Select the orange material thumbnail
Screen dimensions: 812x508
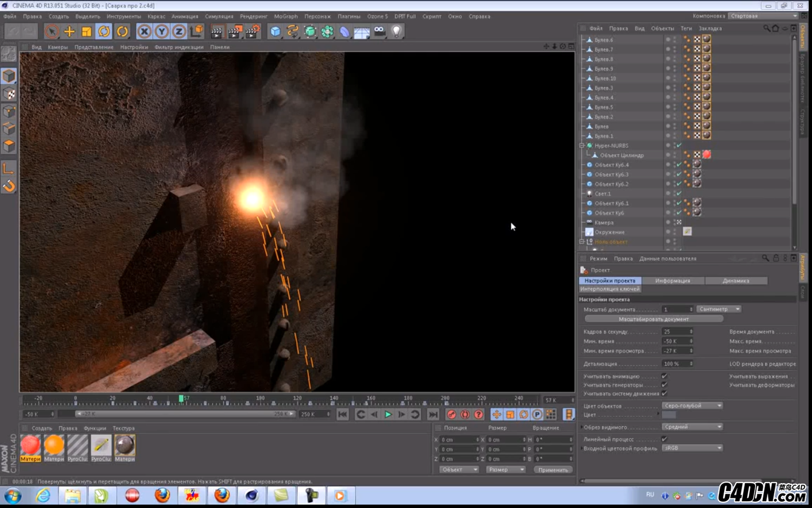54,445
